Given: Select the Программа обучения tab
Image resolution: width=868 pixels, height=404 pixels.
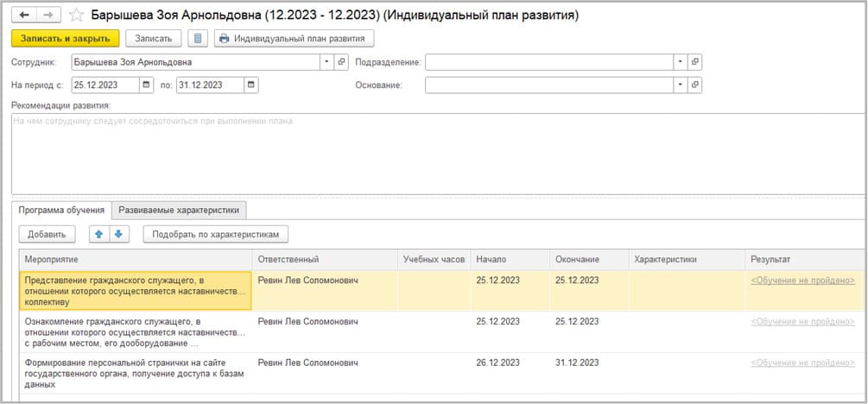Looking at the screenshot, I should pyautogui.click(x=62, y=209).
